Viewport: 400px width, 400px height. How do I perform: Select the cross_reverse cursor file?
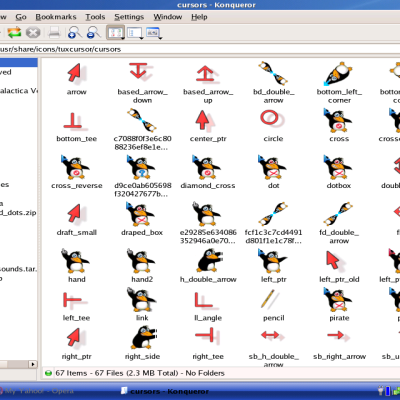pos(77,173)
